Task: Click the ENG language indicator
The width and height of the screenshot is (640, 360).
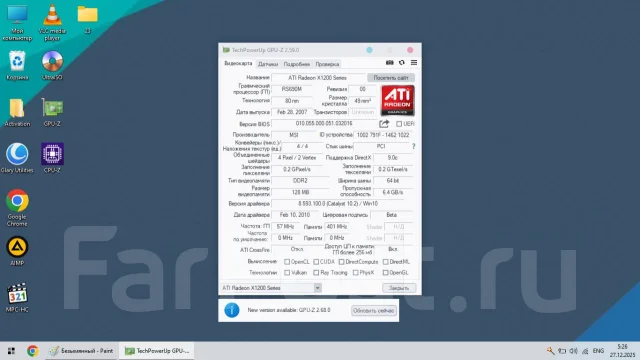Action: (x=598, y=351)
